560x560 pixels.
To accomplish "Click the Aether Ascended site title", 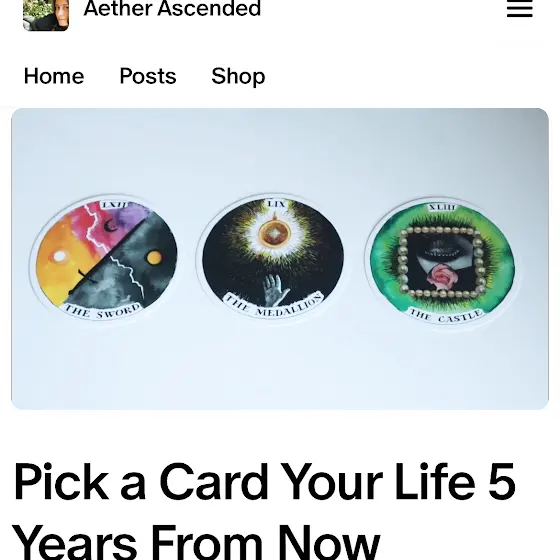I will [x=172, y=9].
